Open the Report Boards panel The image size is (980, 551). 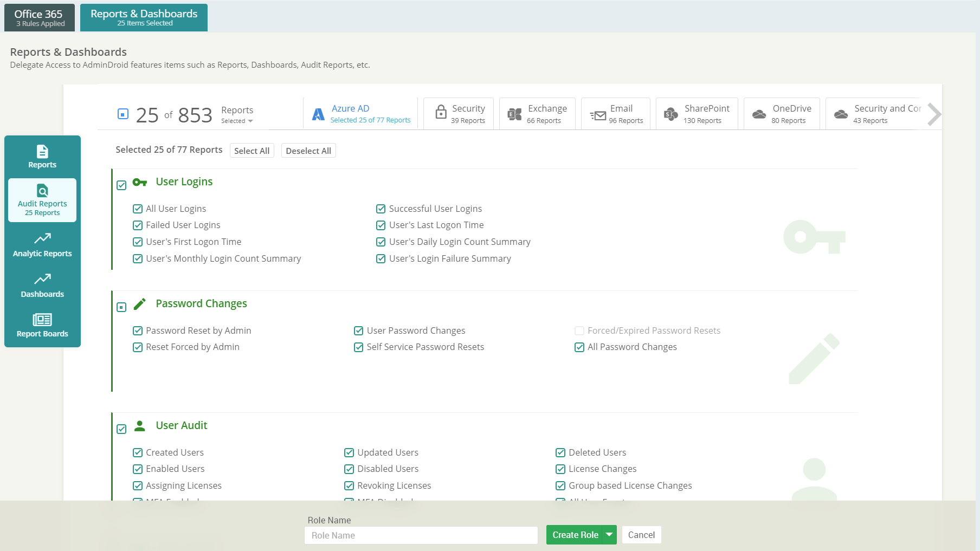(x=42, y=325)
